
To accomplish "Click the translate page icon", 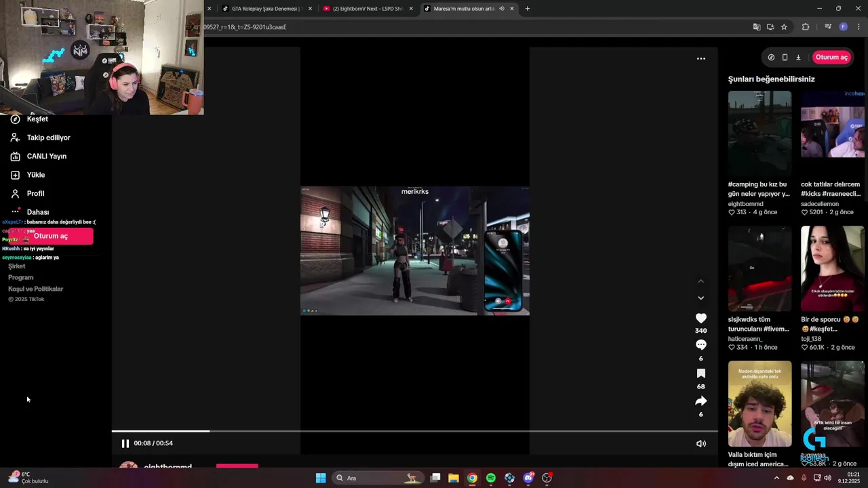I will coord(757,27).
